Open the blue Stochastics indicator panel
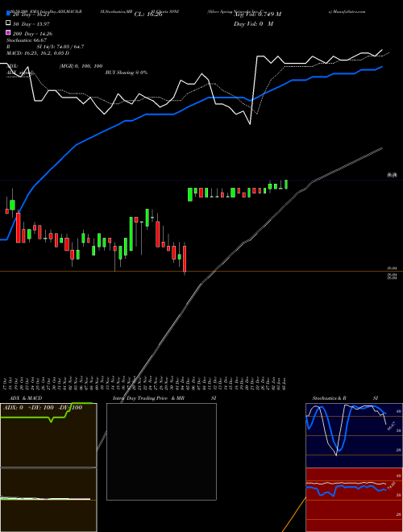 354,435
